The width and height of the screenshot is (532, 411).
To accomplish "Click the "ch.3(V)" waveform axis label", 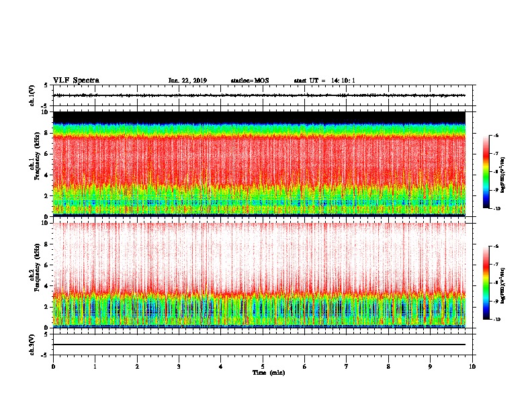I will (x=32, y=345).
